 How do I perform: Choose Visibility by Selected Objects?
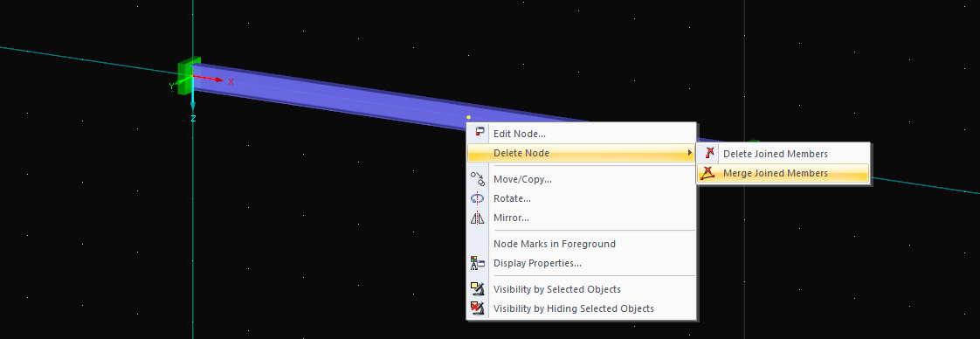pyautogui.click(x=582, y=289)
